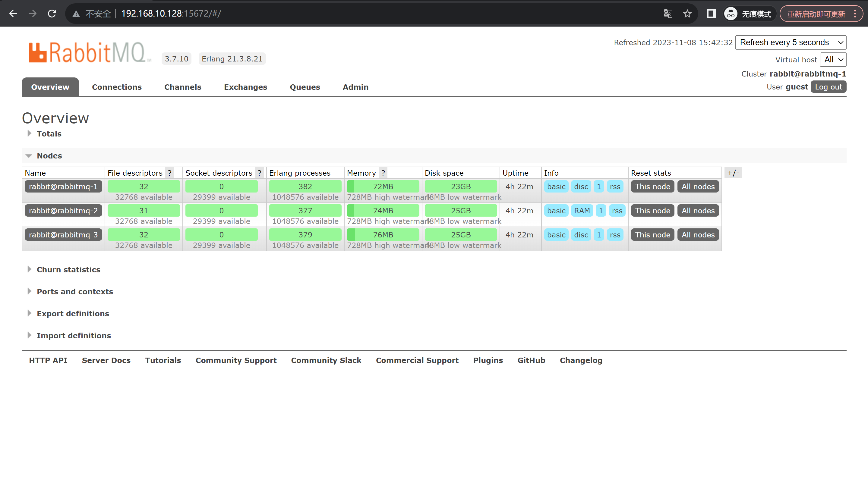Click the Log out button
The width and height of the screenshot is (868, 492).
coord(828,87)
